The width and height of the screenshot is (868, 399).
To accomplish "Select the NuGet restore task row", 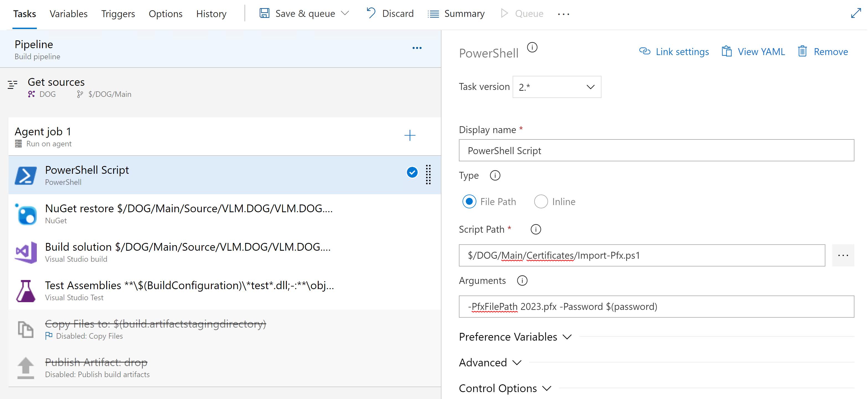I will coord(225,214).
